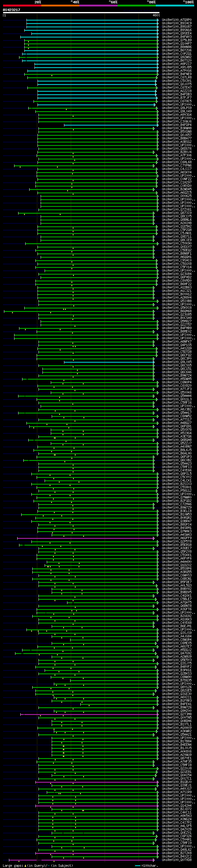Open hit UniRef100_B9IAC9
This screenshot has height=868, width=197.
176,23
